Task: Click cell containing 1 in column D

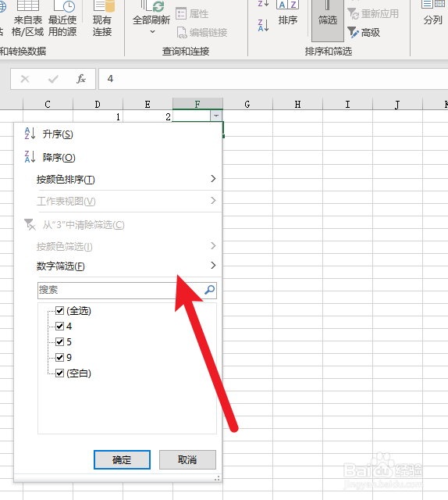Action: [98, 116]
